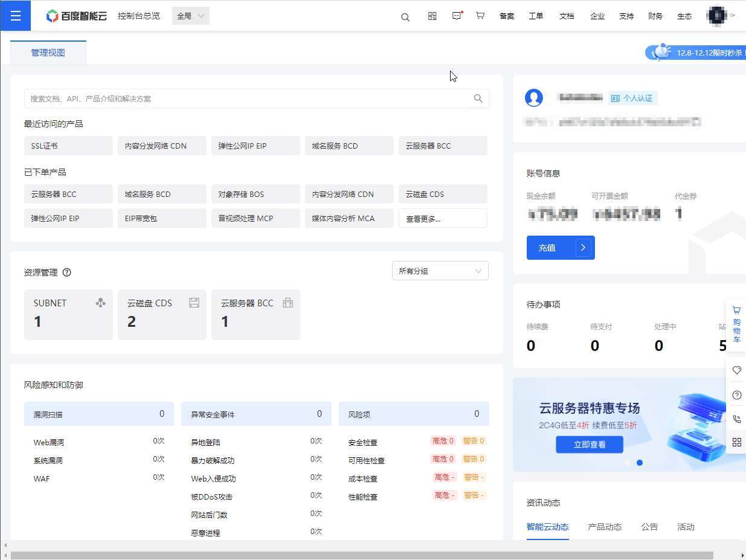Click the 风险项 header

(414, 414)
